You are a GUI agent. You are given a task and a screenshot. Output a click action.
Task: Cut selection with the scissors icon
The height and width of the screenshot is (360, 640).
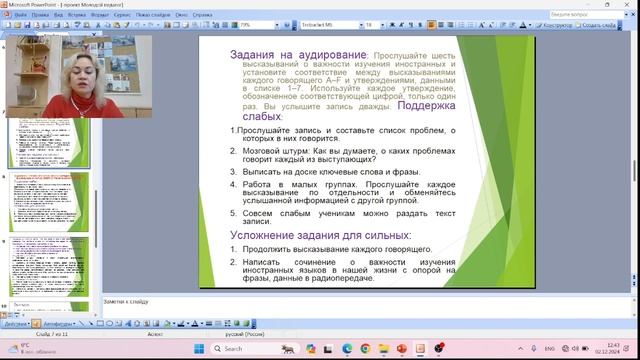click(x=98, y=25)
